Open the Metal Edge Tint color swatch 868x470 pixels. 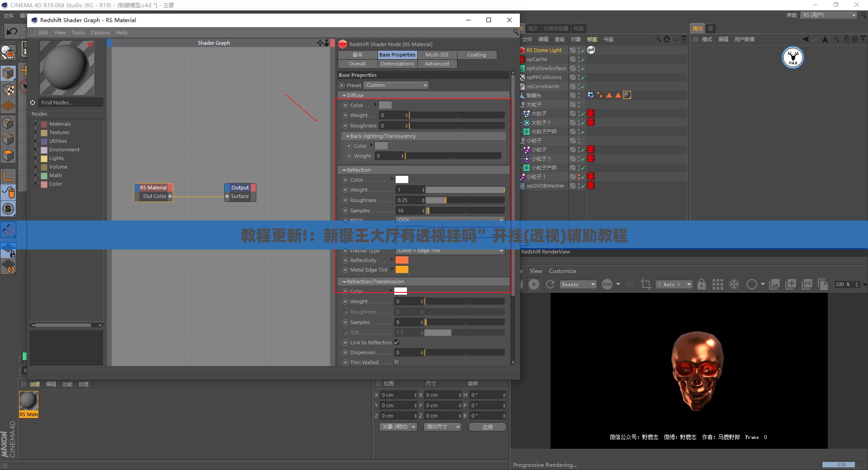pos(402,270)
